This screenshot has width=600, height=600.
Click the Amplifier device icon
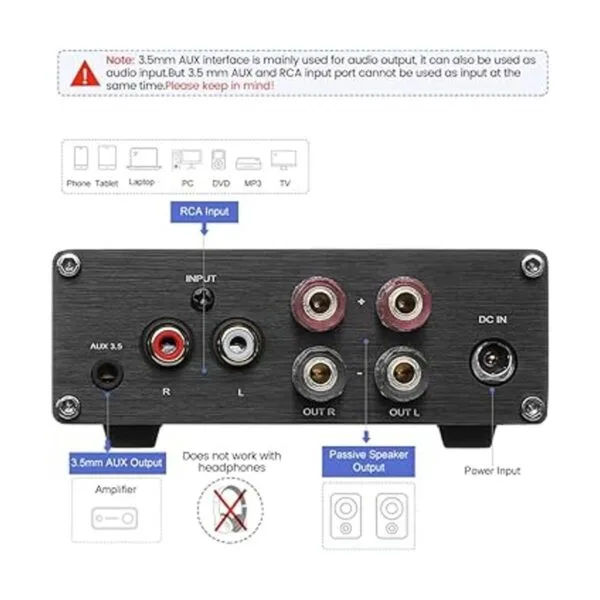coord(114,518)
